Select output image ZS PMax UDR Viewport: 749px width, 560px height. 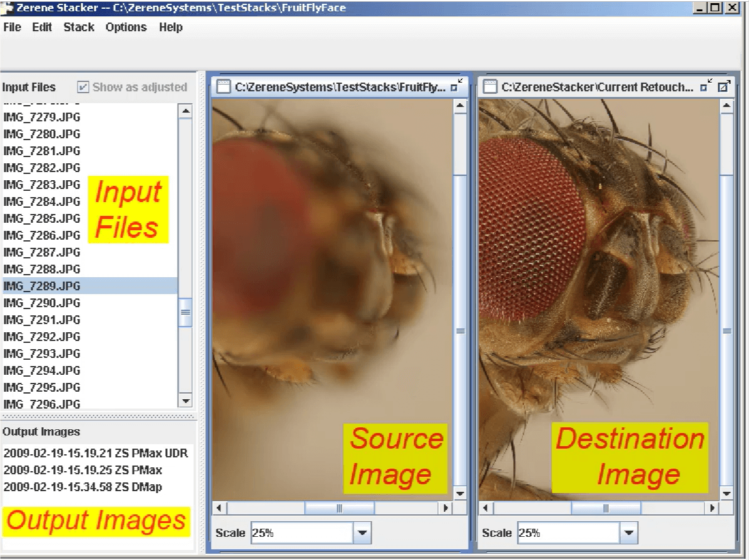click(x=96, y=453)
